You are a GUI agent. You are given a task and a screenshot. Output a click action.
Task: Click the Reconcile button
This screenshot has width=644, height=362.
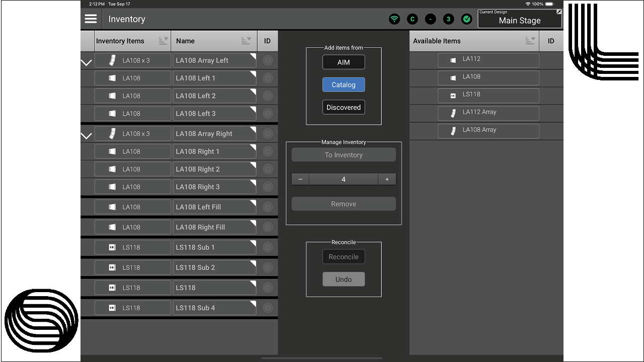tap(344, 256)
